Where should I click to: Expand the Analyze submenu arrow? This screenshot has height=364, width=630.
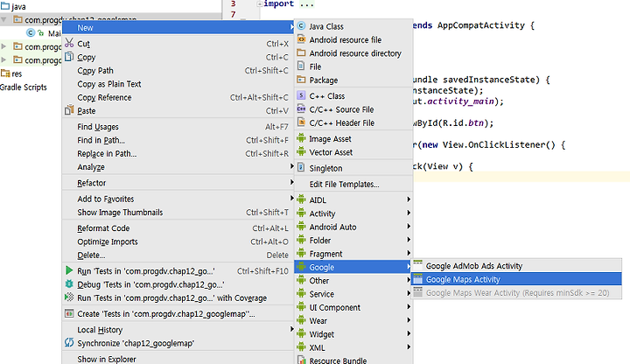(291, 166)
